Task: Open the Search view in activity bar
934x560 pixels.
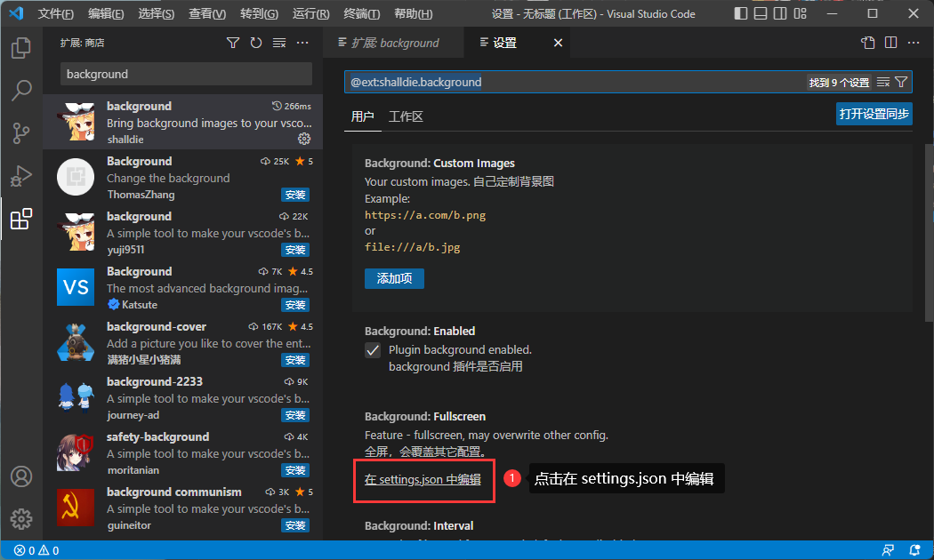Action: click(21, 91)
